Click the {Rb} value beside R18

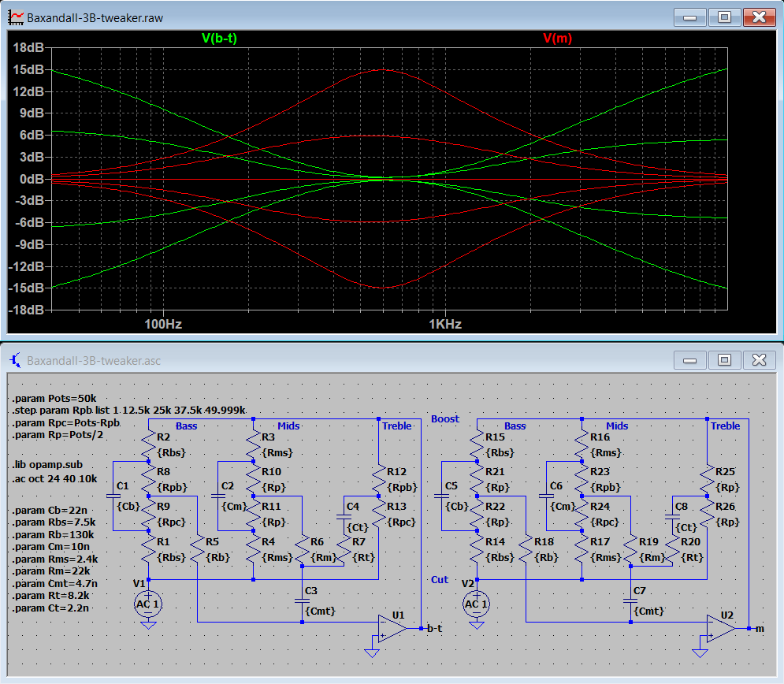(x=546, y=557)
